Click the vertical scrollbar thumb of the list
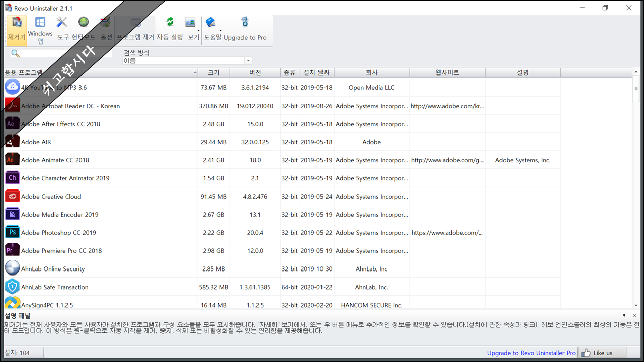The height and width of the screenshot is (362, 644). (x=636, y=89)
